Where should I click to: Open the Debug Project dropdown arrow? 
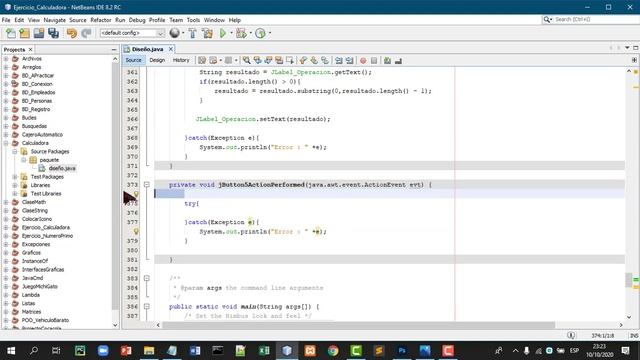click(x=251, y=33)
